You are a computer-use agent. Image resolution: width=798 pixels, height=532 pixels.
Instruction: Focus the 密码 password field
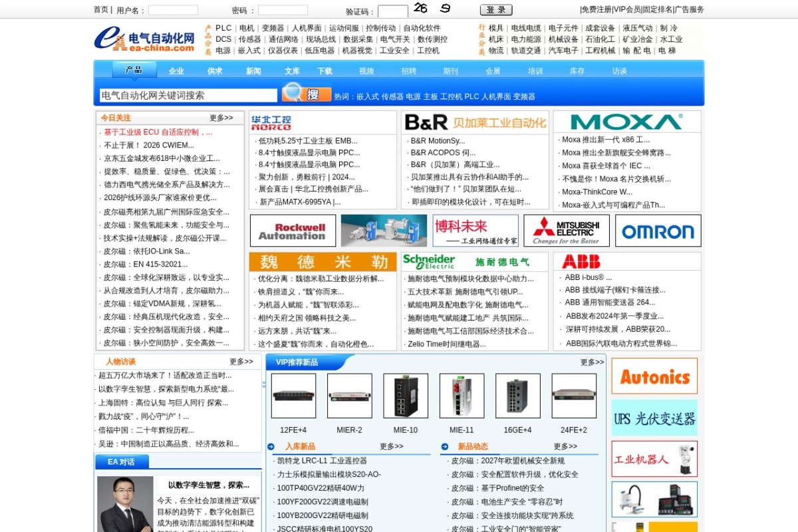click(x=283, y=10)
